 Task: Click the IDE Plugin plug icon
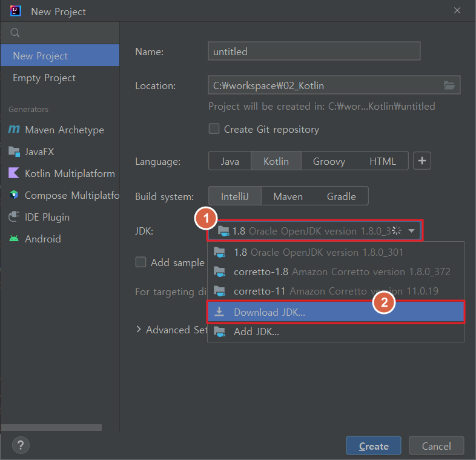click(x=14, y=216)
